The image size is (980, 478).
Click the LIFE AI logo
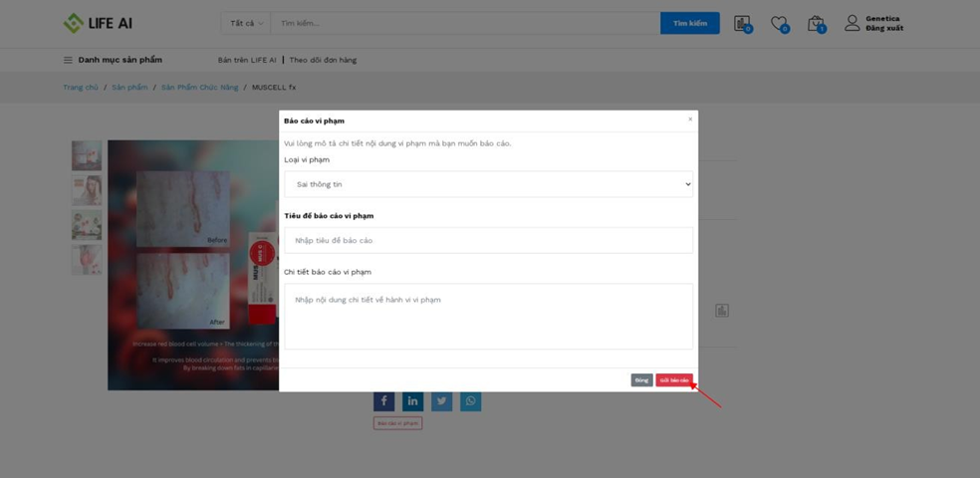tap(98, 23)
